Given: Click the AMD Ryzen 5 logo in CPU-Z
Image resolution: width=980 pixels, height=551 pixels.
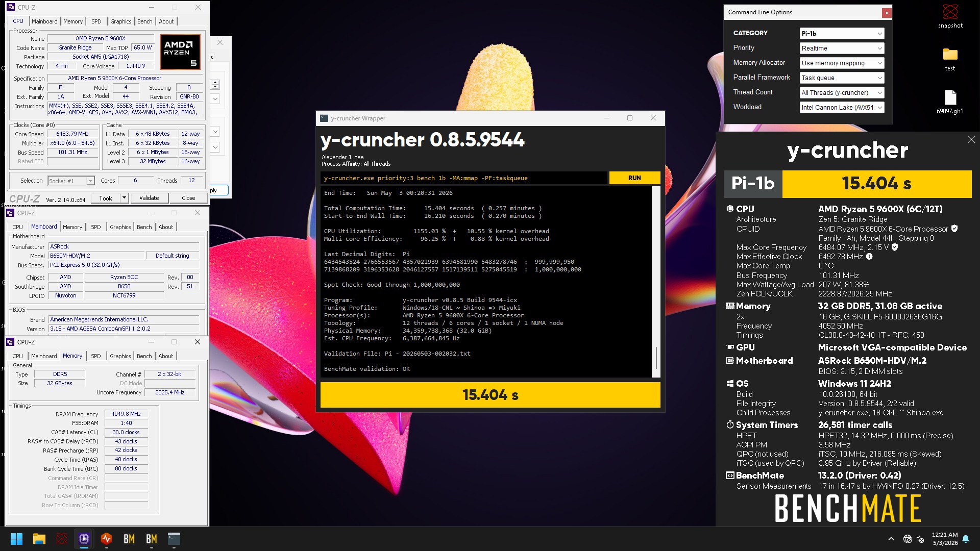Looking at the screenshot, I should coord(180,52).
